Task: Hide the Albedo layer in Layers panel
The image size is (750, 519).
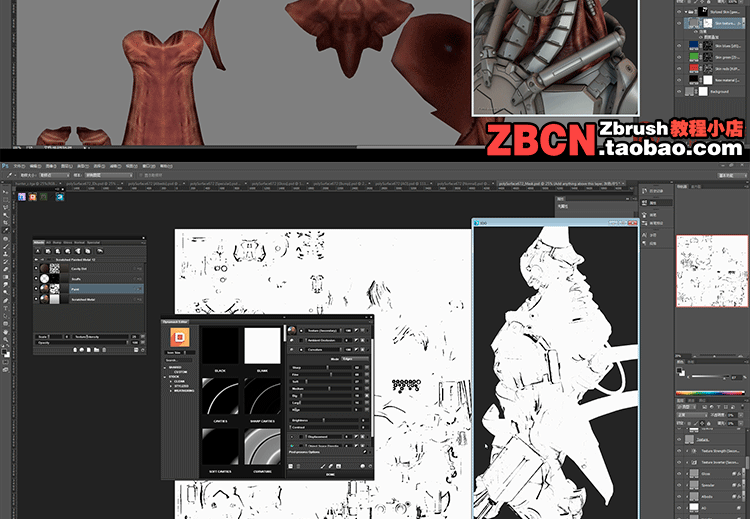Action: 679,497
